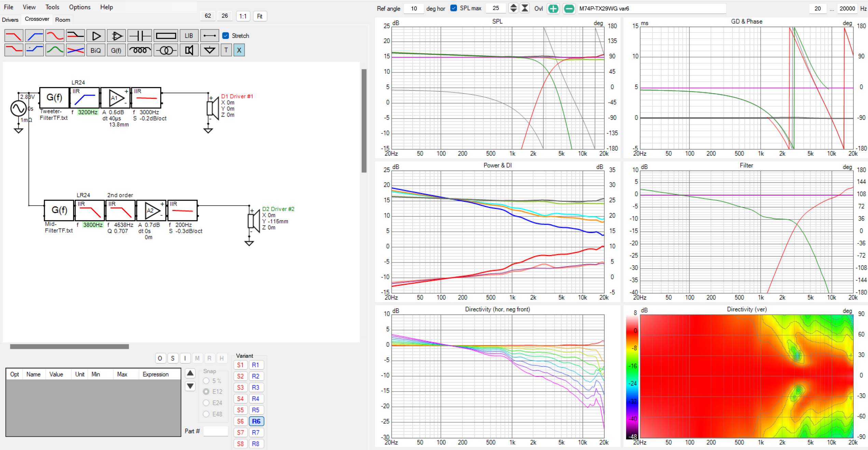
Task: Click the variant name field M74P-TX29WG var6
Action: click(651, 9)
